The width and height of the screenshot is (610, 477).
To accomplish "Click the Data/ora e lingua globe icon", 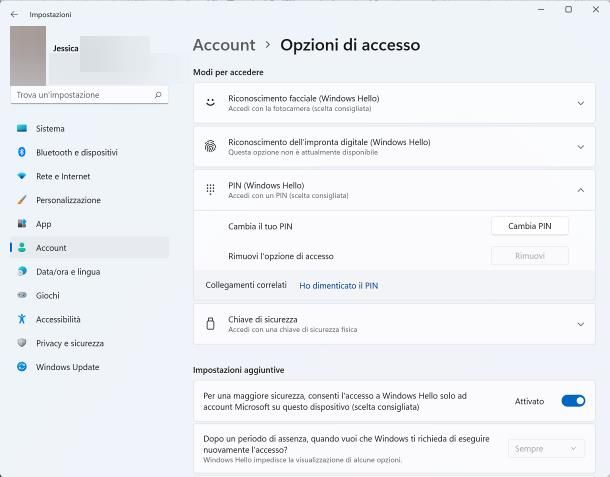I will coord(22,271).
